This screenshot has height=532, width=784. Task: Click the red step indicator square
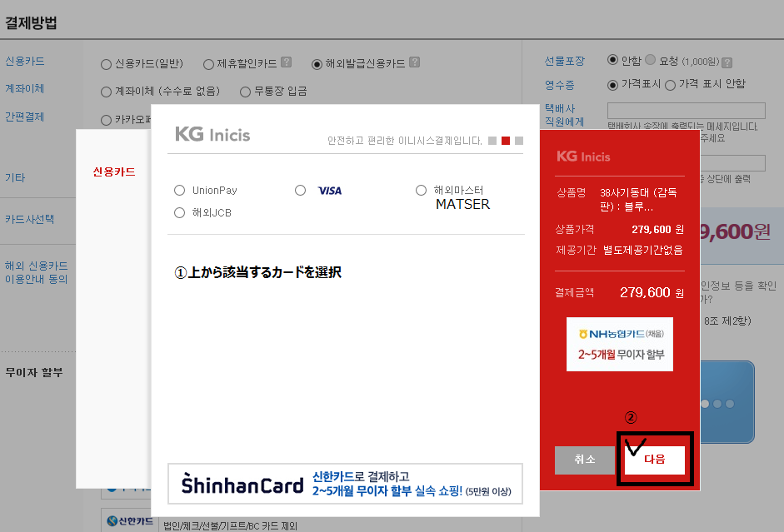point(506,141)
